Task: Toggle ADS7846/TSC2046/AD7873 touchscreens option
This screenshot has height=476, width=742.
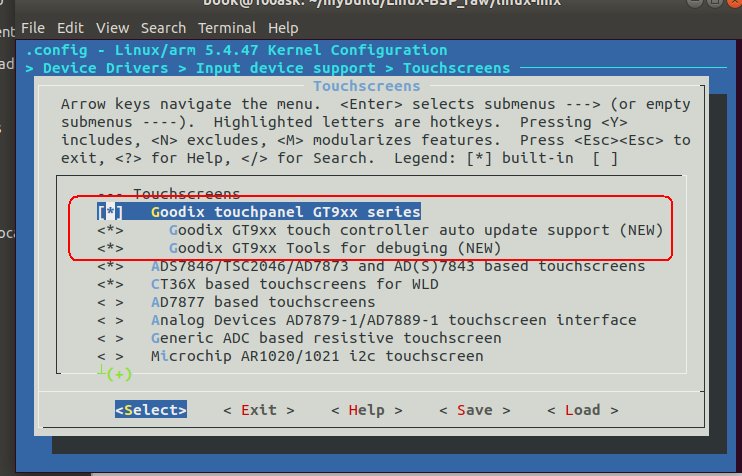Action: pos(110,266)
